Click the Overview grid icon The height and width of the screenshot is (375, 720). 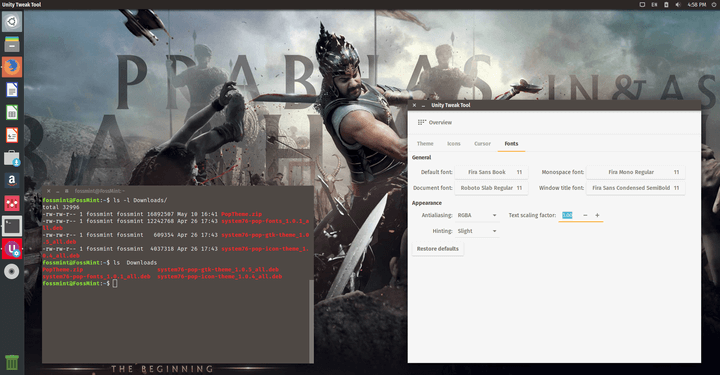coord(422,123)
